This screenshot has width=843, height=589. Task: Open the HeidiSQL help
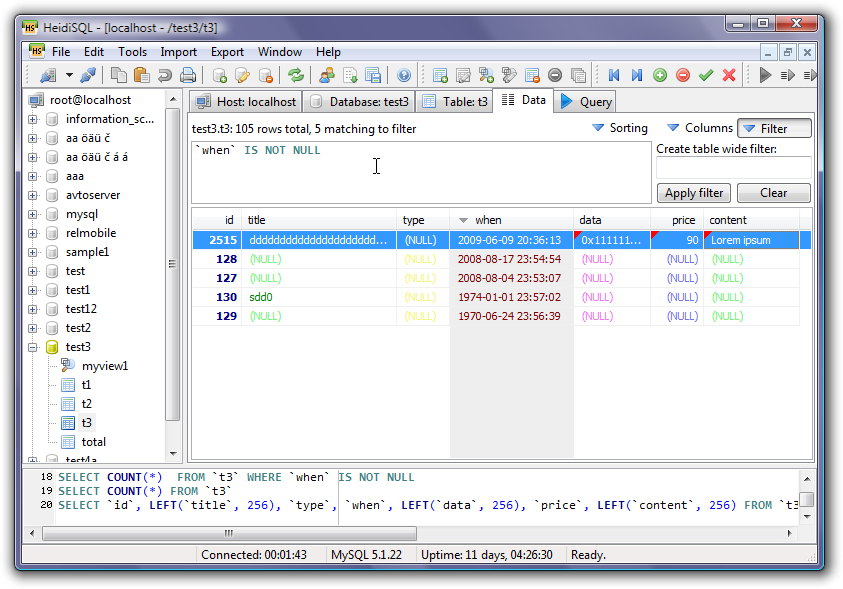pyautogui.click(x=404, y=74)
